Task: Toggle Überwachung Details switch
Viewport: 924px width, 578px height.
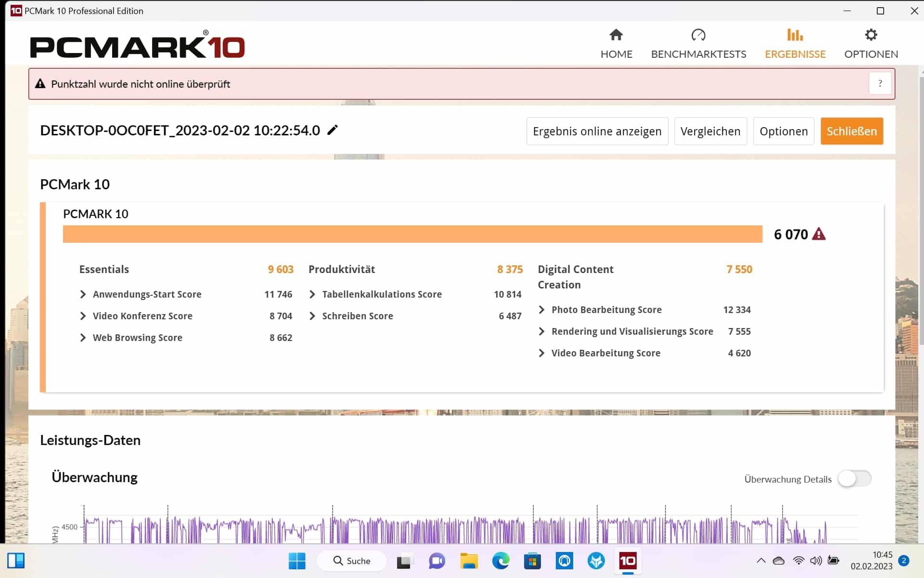Action: click(854, 479)
